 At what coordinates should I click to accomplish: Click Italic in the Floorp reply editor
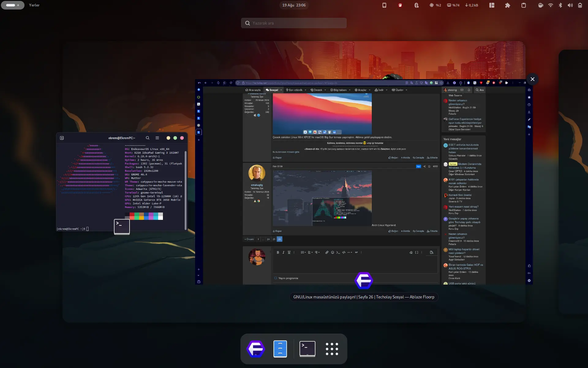click(283, 252)
